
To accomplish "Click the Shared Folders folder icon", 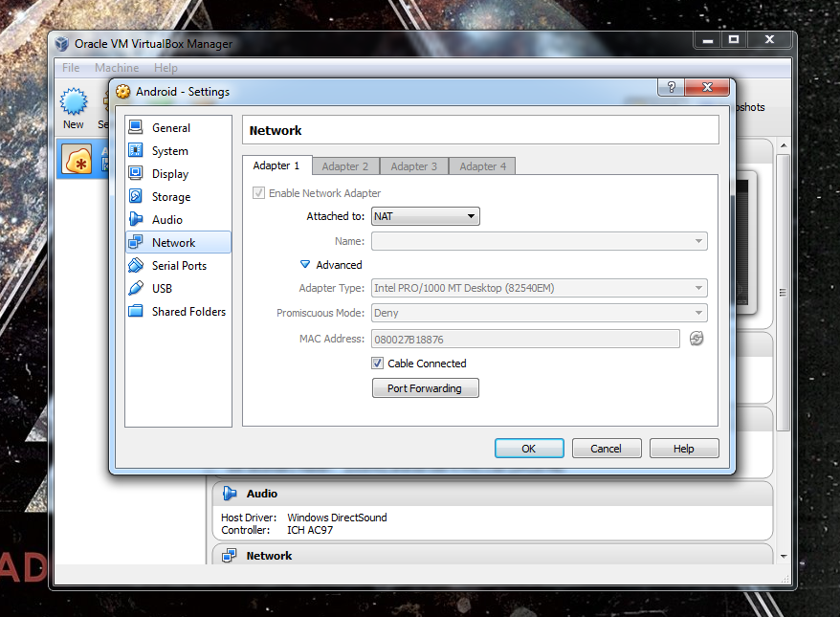I will coord(136,311).
